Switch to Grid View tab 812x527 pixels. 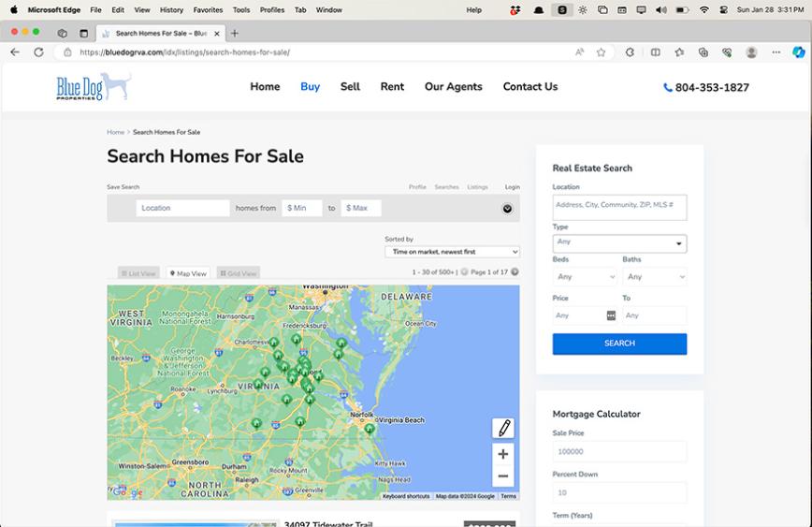[x=239, y=273]
